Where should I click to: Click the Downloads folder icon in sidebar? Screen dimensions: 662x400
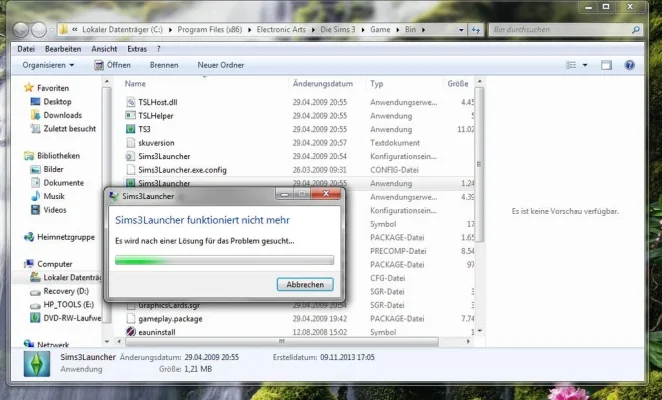tap(35, 115)
